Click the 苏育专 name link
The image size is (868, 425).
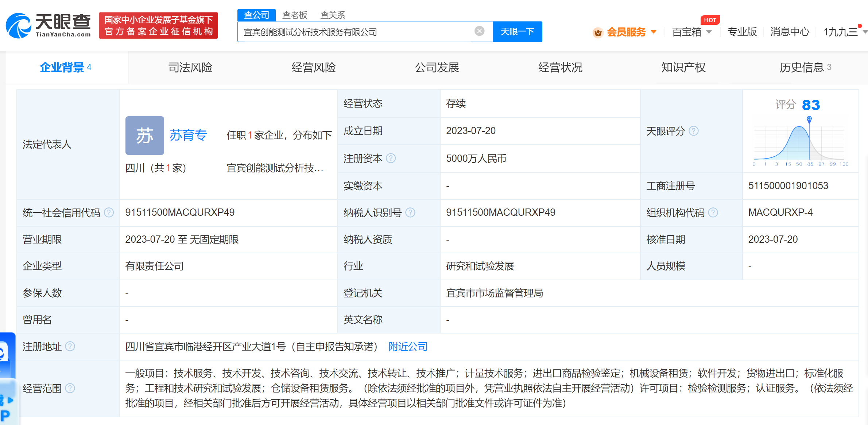[x=188, y=135]
